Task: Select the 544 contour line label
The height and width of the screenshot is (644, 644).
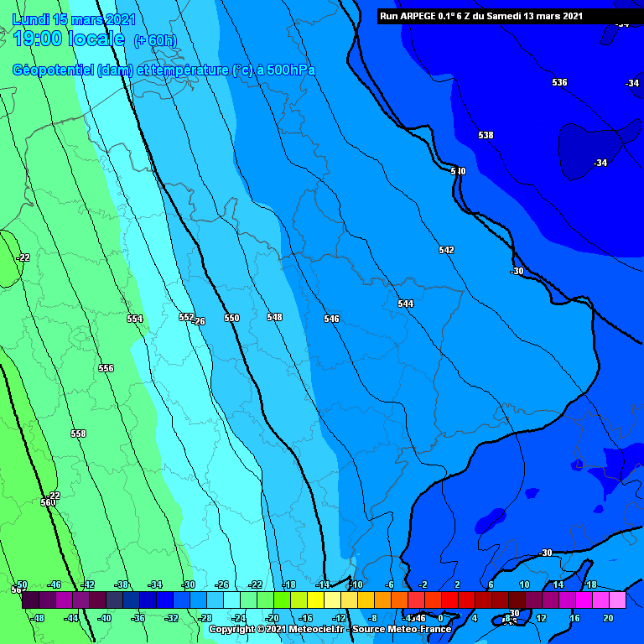Action: click(405, 304)
